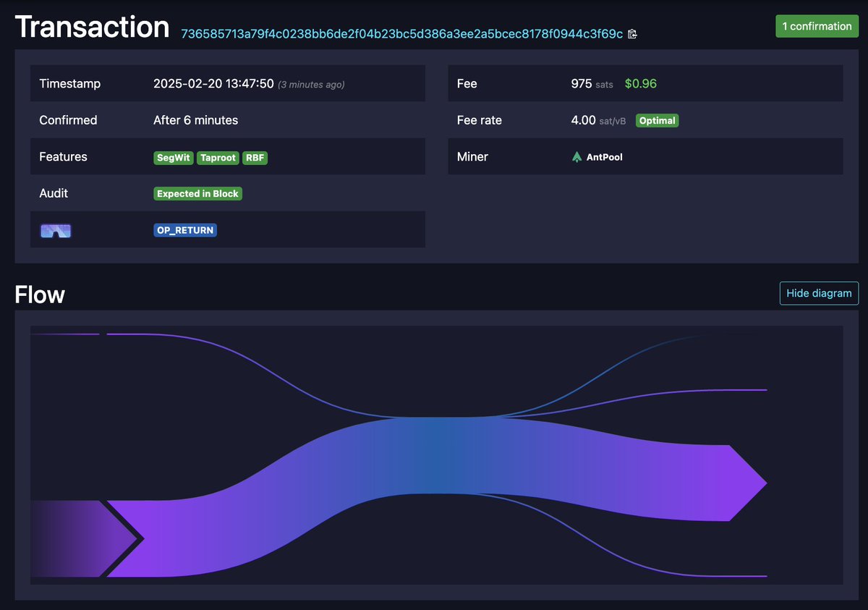868x610 pixels.
Task: Click the AntPool miner icon
Action: (576, 156)
